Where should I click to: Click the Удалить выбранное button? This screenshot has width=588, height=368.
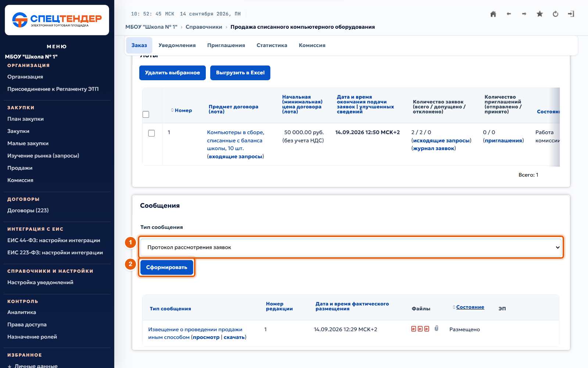point(172,73)
